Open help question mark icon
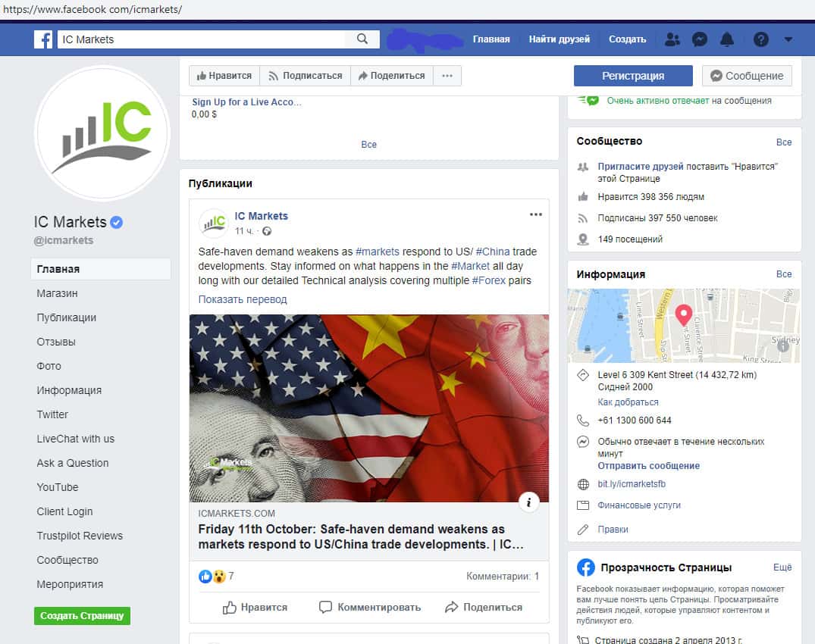The image size is (815, 644). [x=761, y=39]
